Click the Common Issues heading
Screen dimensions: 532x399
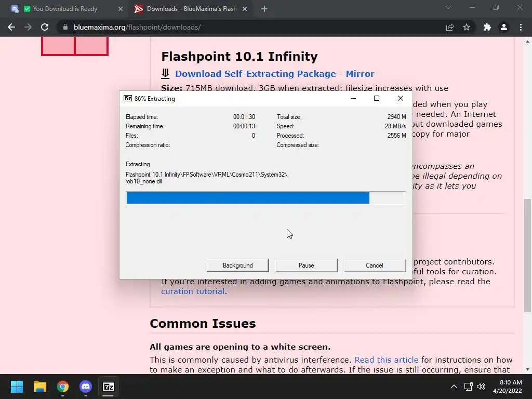point(203,323)
